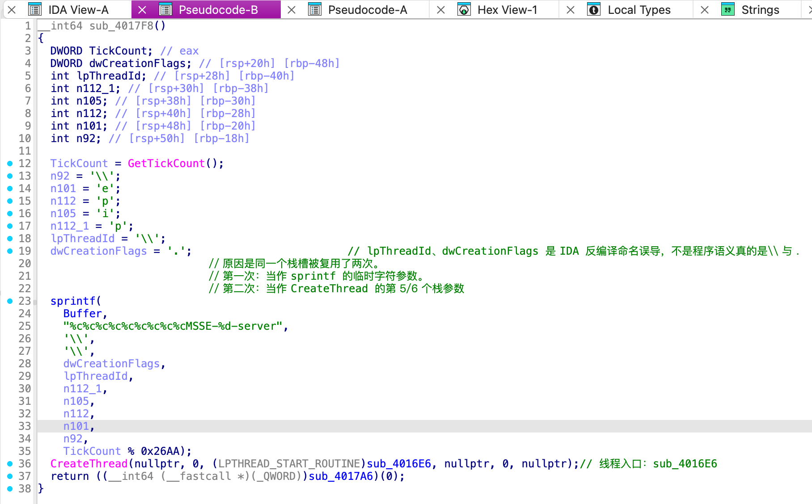812x504 pixels.
Task: Switch to the Hex View-1 tab
Action: click(x=507, y=9)
